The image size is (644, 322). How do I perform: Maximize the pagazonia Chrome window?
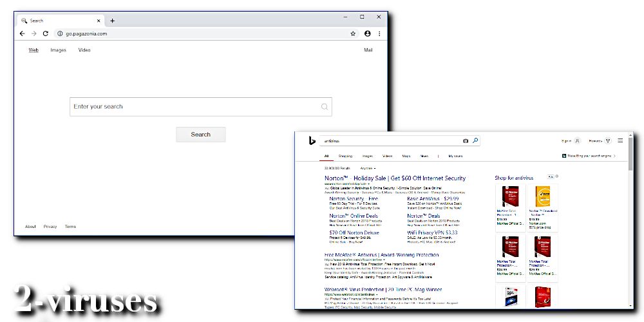click(x=362, y=17)
